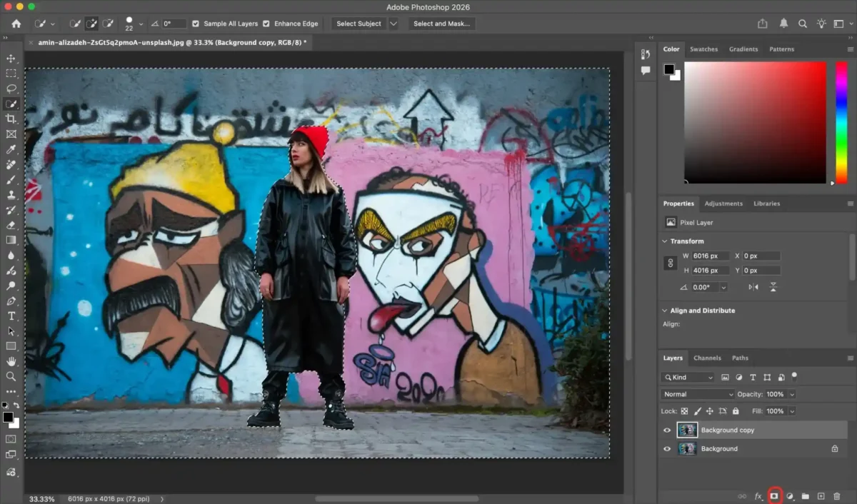Choose the Type tool

click(11, 316)
